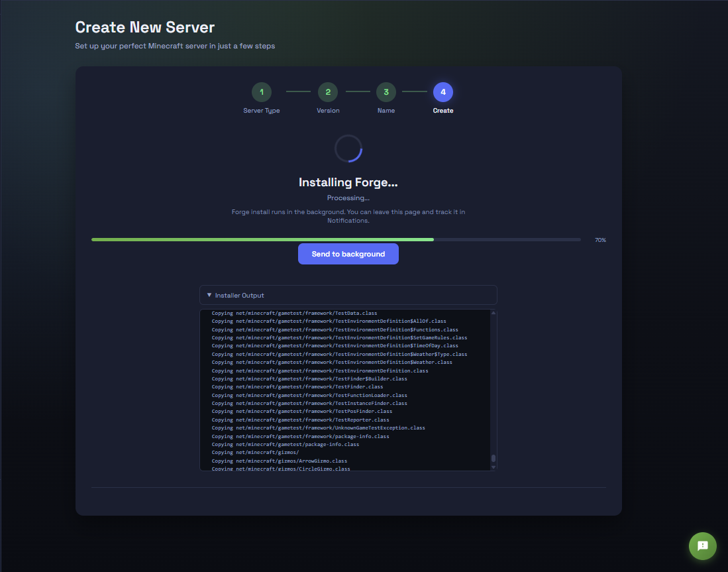Viewport: 728px width, 572px height.
Task: Click the installer log scrollbar thumb
Action: pyautogui.click(x=492, y=457)
